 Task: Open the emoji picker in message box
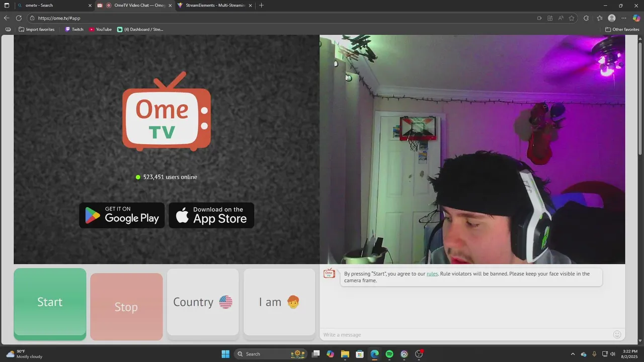(x=617, y=334)
